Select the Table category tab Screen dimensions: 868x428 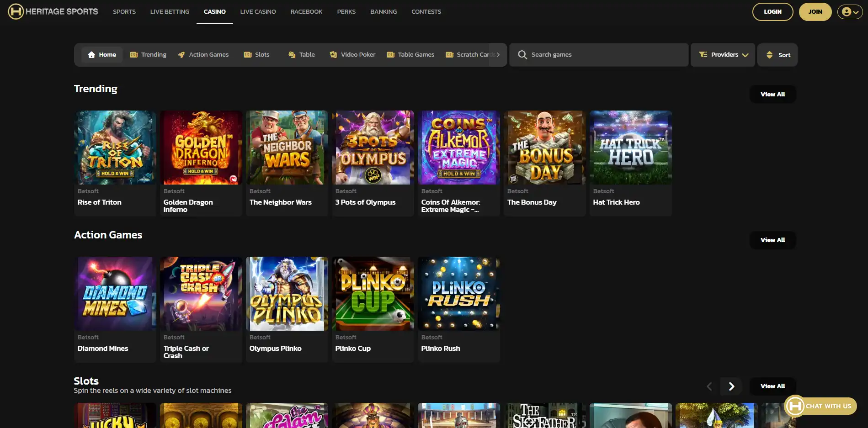tap(302, 55)
